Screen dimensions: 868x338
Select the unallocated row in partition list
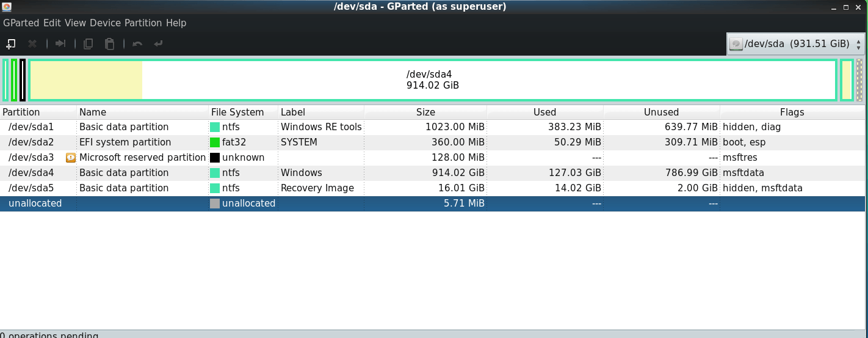tap(432, 204)
